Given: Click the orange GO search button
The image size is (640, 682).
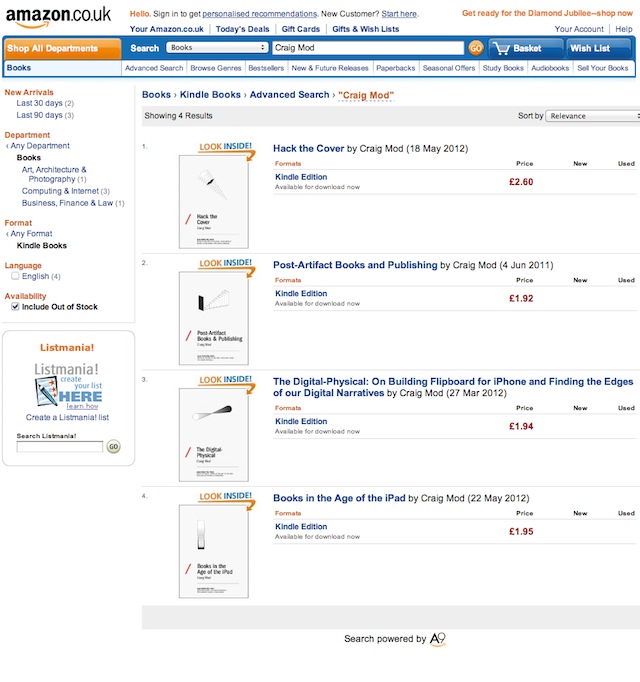Looking at the screenshot, I should tap(476, 48).
